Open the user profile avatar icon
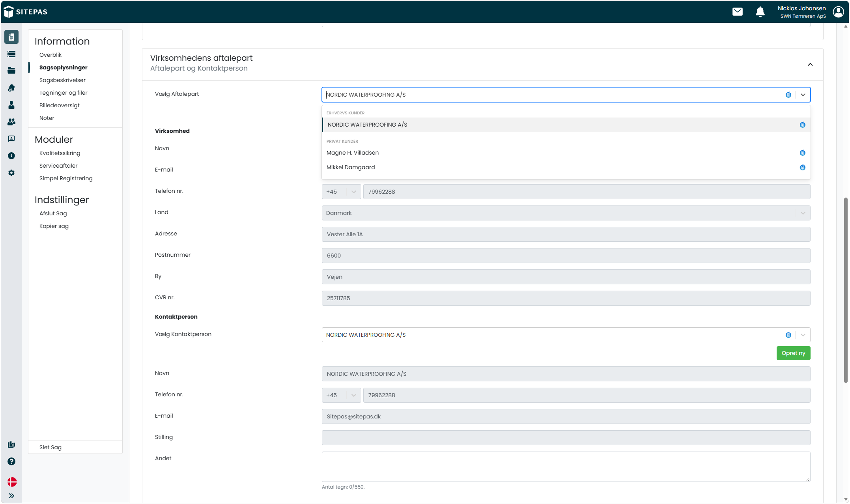The image size is (850, 504). click(839, 12)
